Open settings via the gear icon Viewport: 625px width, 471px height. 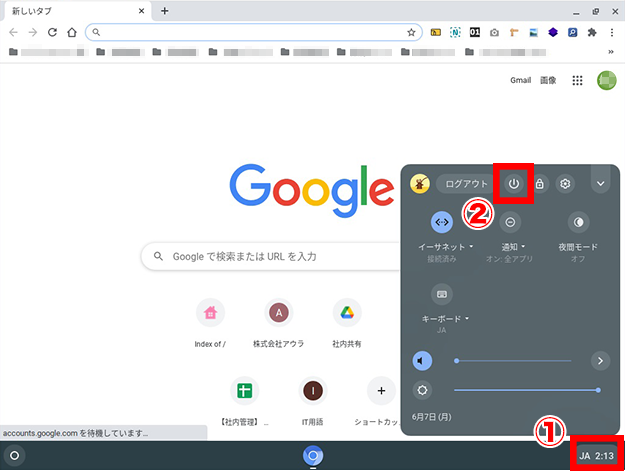[565, 184]
